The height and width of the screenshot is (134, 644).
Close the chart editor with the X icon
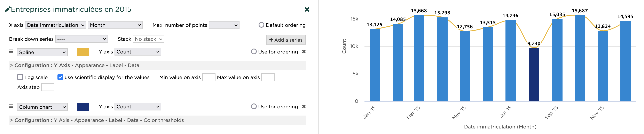[307, 9]
